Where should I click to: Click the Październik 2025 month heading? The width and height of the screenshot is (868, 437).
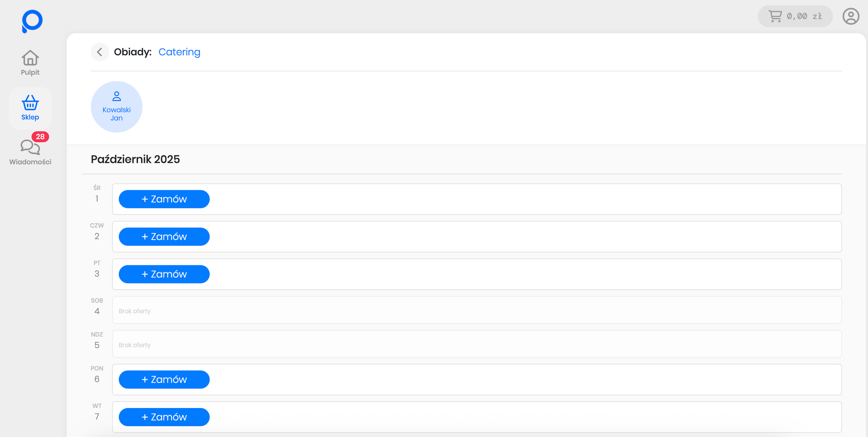135,159
